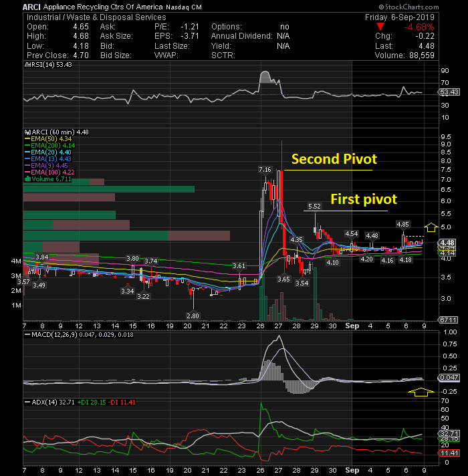Click the 3.74 price label
This screenshot has height=476, width=468.
coord(151,261)
